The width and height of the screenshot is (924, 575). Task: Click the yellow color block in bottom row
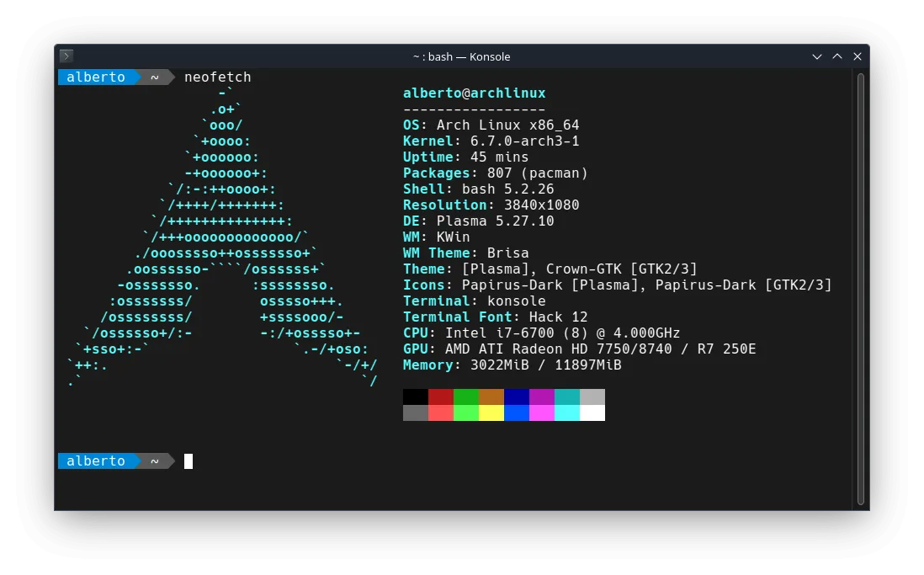pos(491,413)
